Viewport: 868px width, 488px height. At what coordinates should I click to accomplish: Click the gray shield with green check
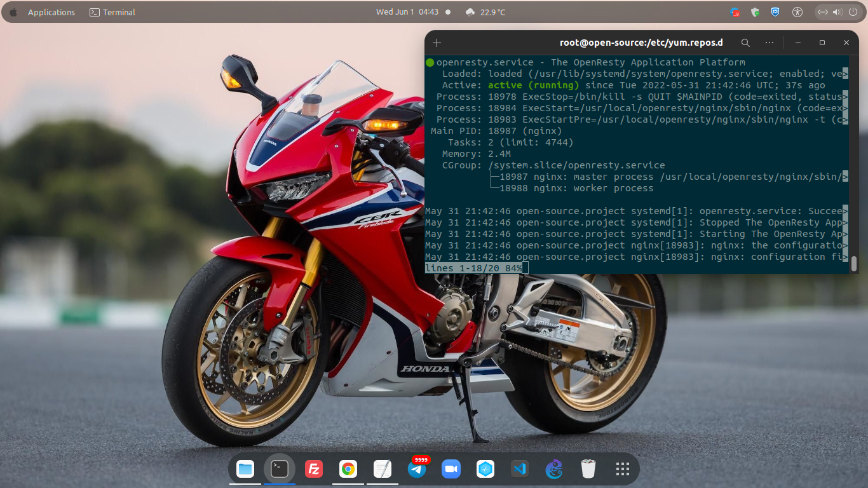click(x=756, y=12)
